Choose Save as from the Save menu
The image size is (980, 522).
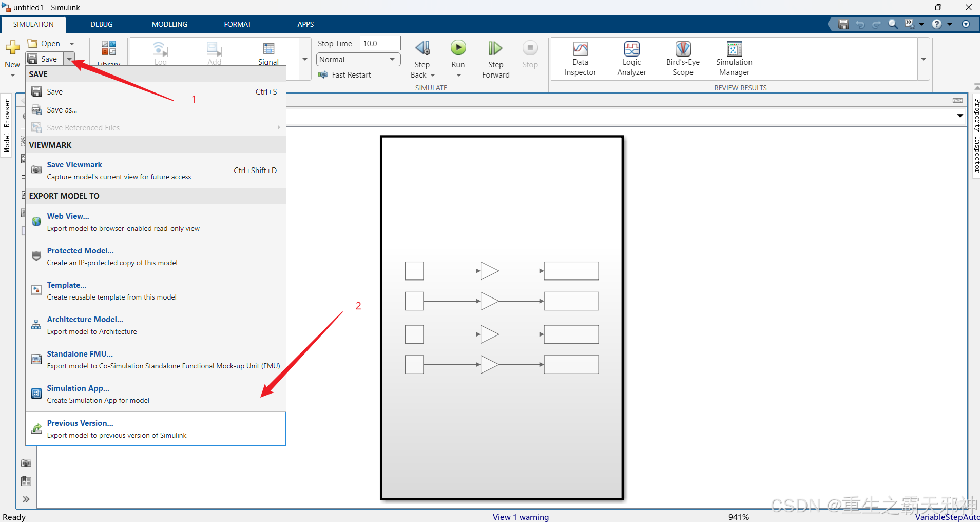tap(61, 109)
